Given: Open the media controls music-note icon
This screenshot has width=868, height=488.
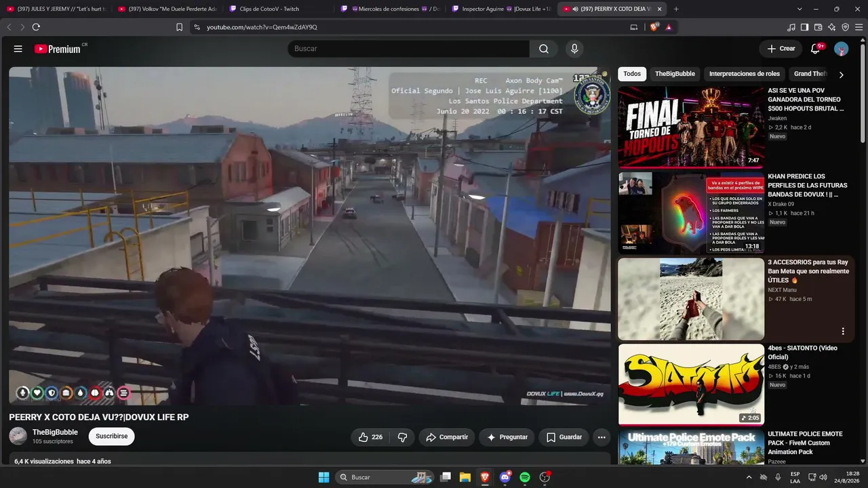Looking at the screenshot, I should [791, 27].
